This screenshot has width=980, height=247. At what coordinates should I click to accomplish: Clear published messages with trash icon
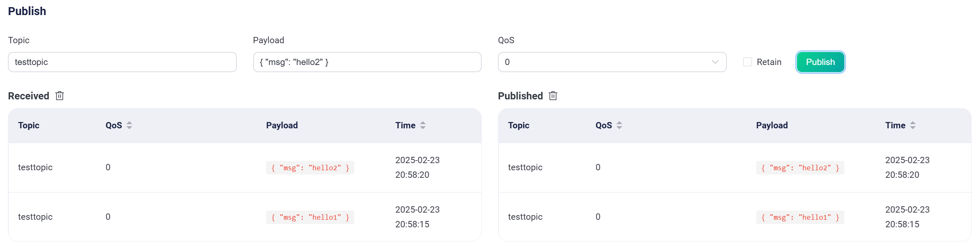click(553, 96)
